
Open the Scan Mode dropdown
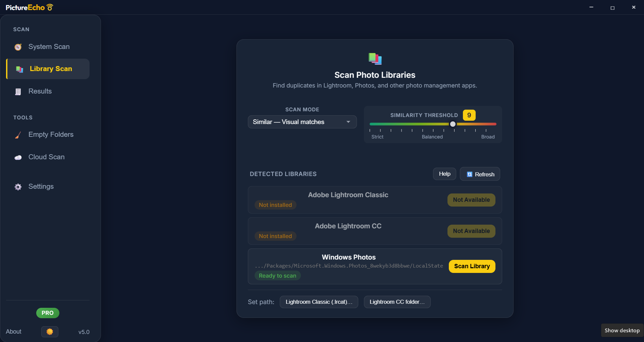(x=302, y=122)
